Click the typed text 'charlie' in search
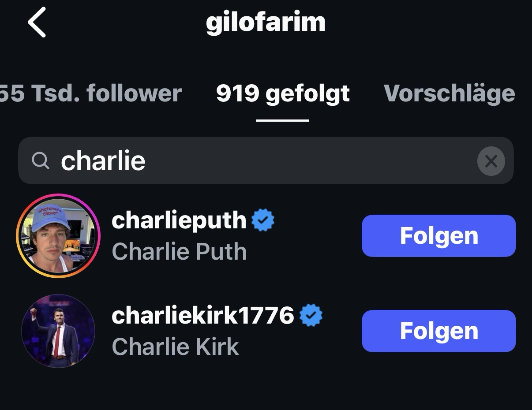This screenshot has height=410, width=532. (103, 161)
